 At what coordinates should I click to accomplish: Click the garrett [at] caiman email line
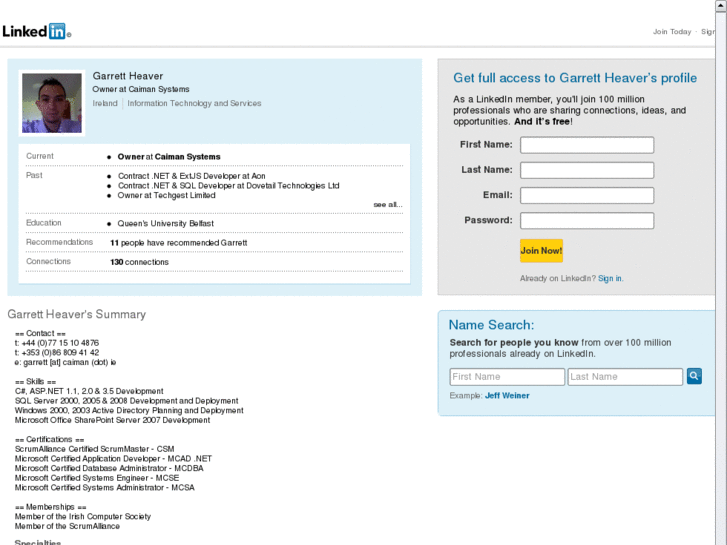click(x=65, y=362)
